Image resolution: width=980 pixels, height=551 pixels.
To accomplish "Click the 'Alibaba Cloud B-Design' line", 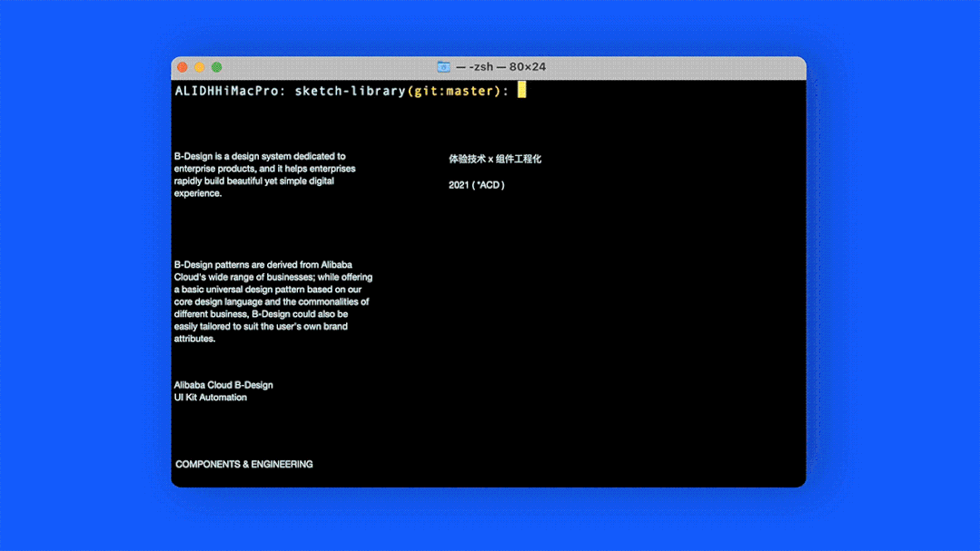I will coord(223,385).
